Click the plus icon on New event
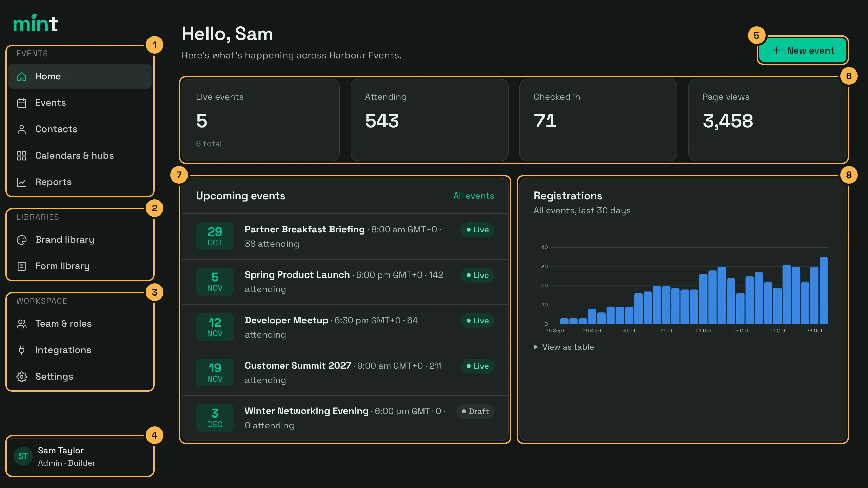The height and width of the screenshot is (488, 868). coord(776,50)
